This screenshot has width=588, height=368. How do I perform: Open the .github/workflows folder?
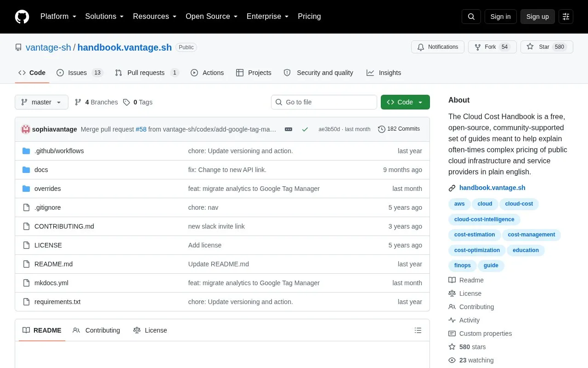coord(59,151)
